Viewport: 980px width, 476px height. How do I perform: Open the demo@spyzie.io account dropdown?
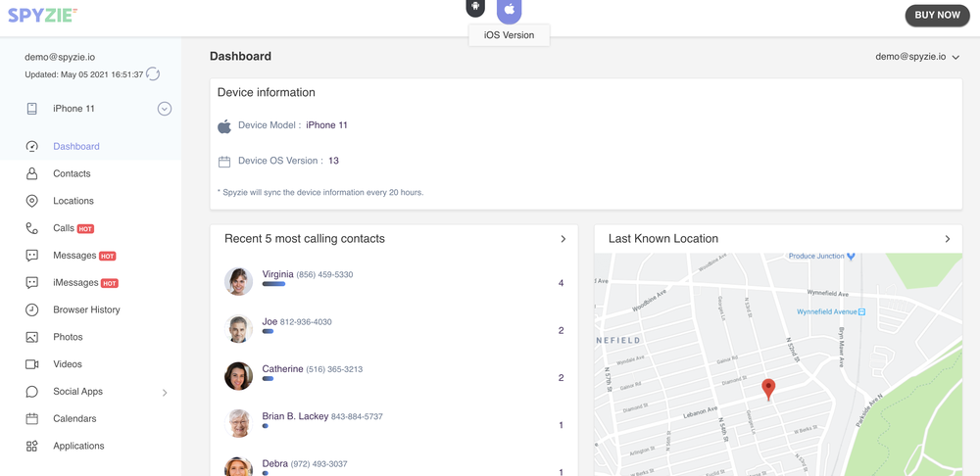[x=917, y=56]
